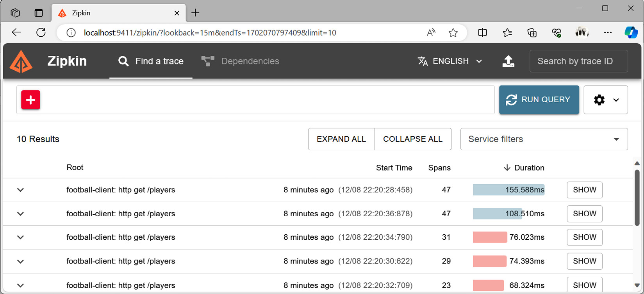Click the 10 Results text
The image size is (644, 294).
(x=38, y=139)
